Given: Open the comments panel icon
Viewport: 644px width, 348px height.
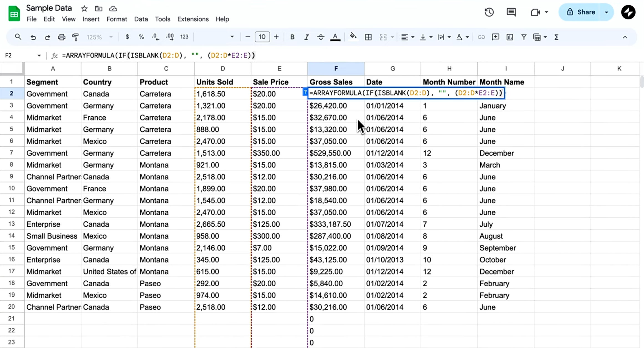Looking at the screenshot, I should pyautogui.click(x=511, y=12).
